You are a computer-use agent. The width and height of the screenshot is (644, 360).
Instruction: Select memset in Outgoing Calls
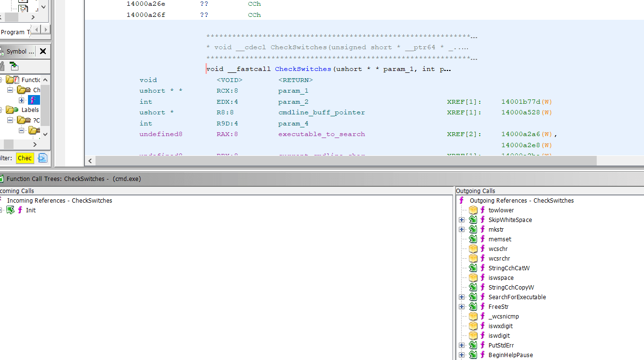point(500,239)
